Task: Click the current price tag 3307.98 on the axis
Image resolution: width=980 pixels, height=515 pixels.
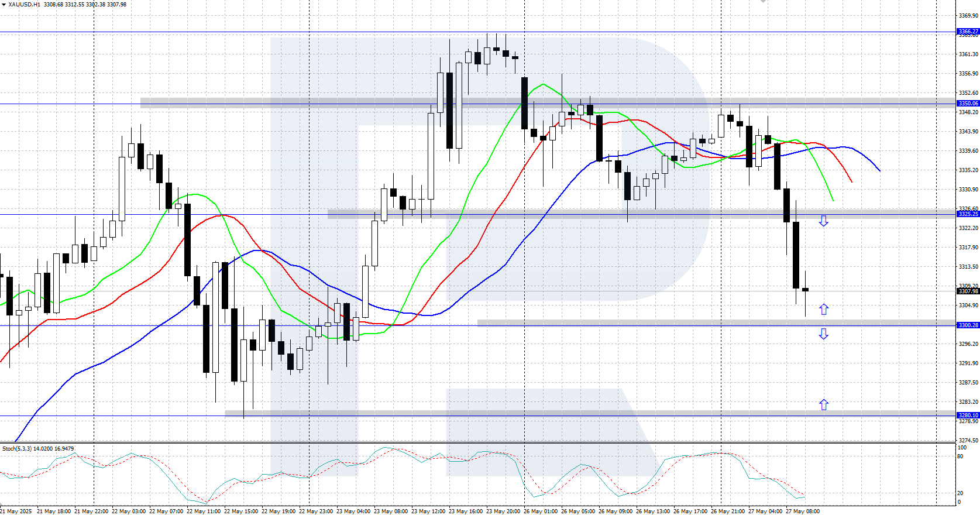Action: (968, 291)
